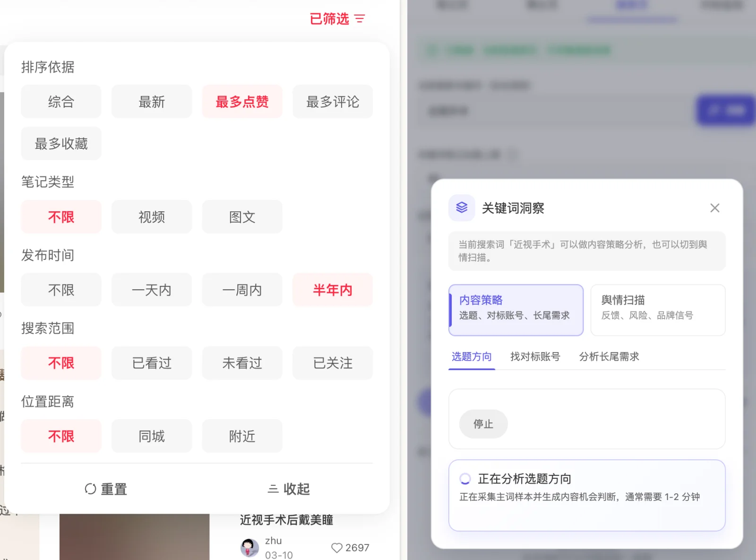This screenshot has width=756, height=560.
Task: Select sort by 最多点赞
Action: [242, 102]
